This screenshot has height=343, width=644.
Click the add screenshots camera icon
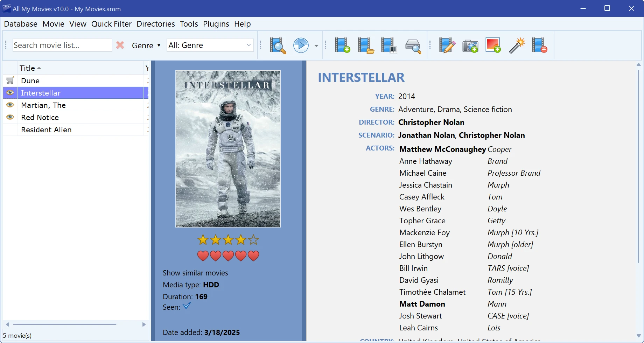tap(470, 46)
